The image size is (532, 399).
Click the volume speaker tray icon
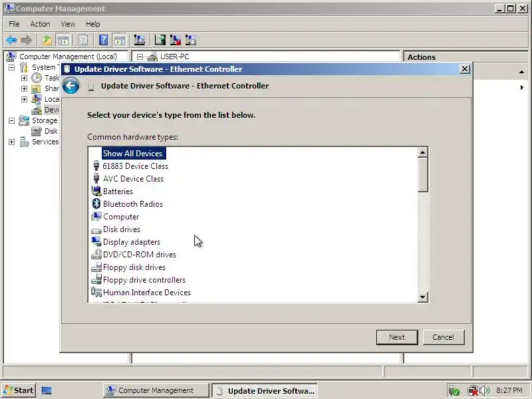coord(485,390)
